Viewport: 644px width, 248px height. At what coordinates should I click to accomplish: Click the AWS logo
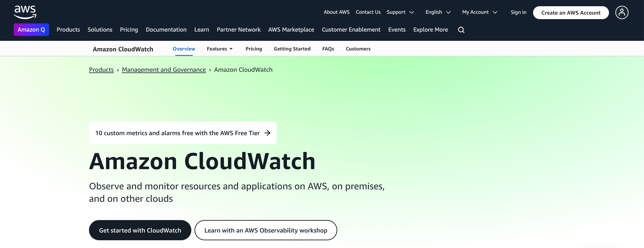coord(25,12)
